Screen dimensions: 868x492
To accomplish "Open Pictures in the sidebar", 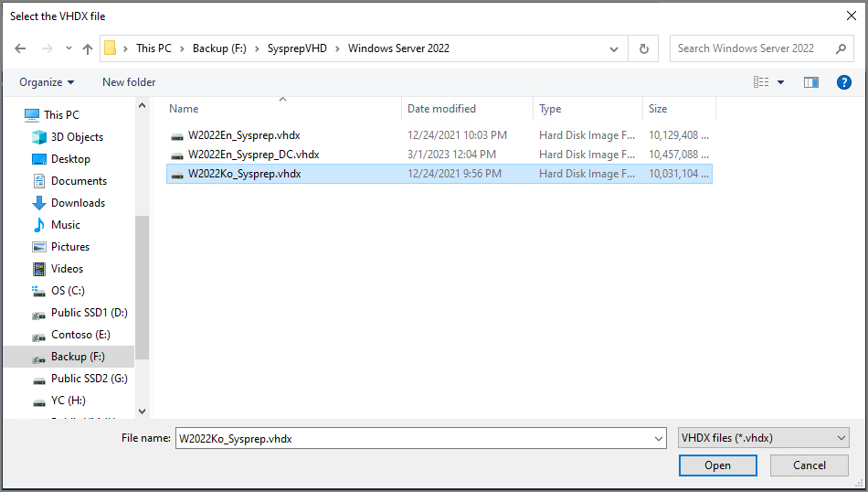I will tap(69, 247).
